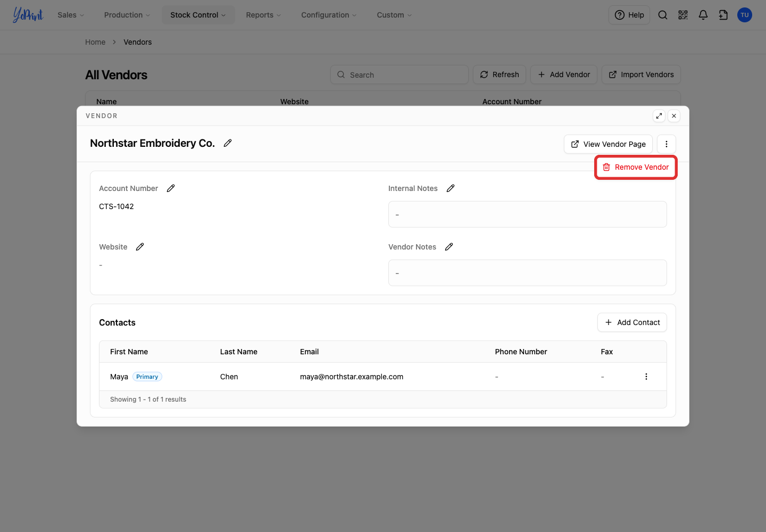The height and width of the screenshot is (532, 766).
Task: Click the Vendors breadcrumb
Action: 138,42
